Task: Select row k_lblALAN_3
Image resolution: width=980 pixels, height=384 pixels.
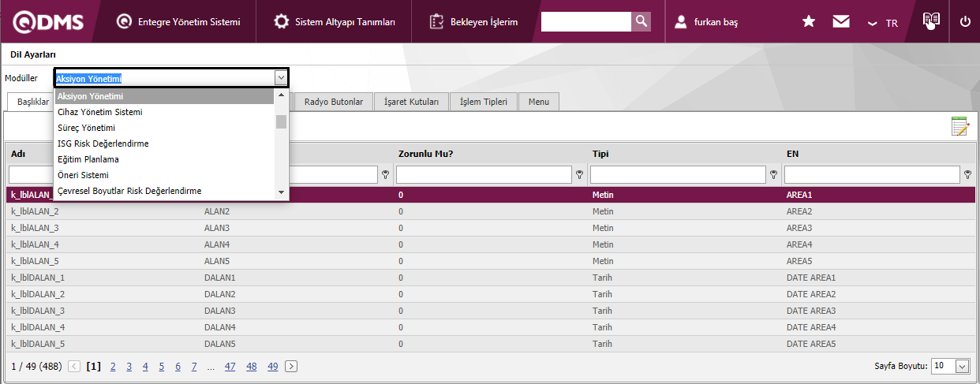Action: tap(491, 228)
